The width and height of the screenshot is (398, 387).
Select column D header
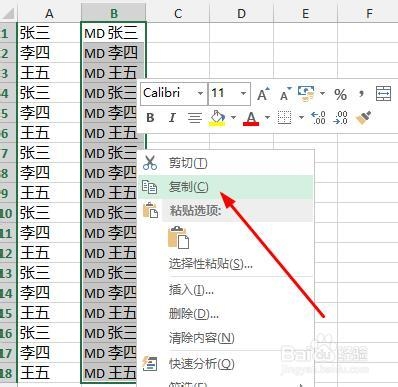click(x=241, y=13)
